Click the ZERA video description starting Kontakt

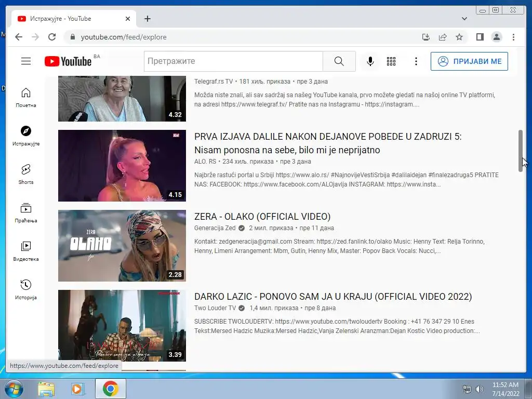339,246
